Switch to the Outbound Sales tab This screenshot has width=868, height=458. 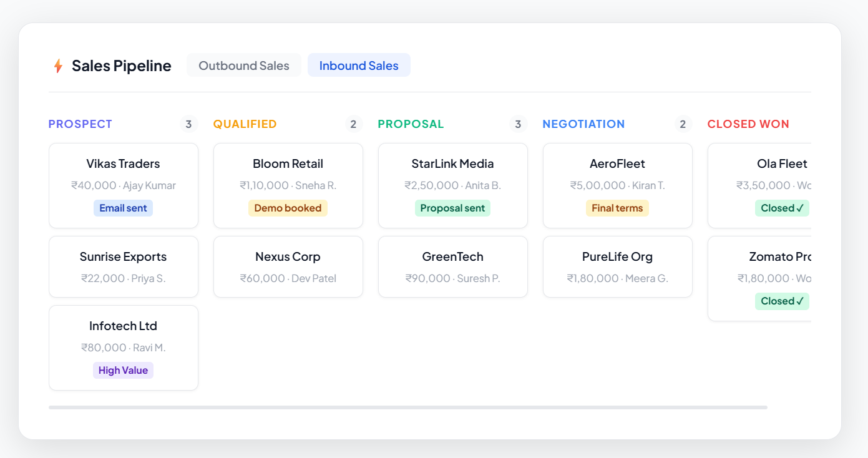tap(244, 66)
